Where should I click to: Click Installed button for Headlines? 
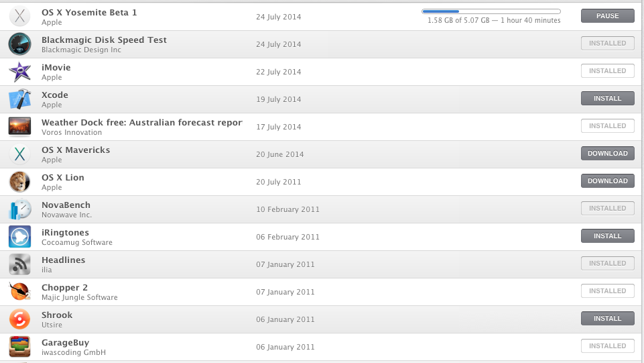(607, 263)
